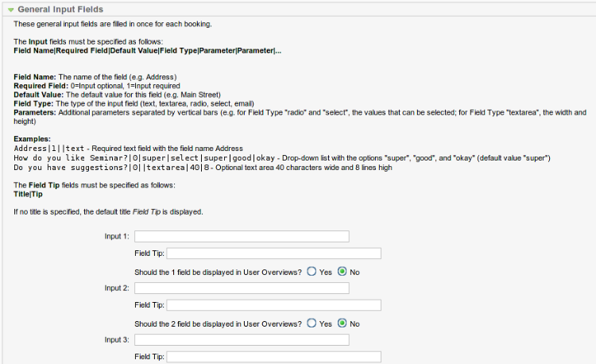This screenshot has height=364, width=596.
Task: Click the 'Input 2:' label
Action: [x=117, y=288]
